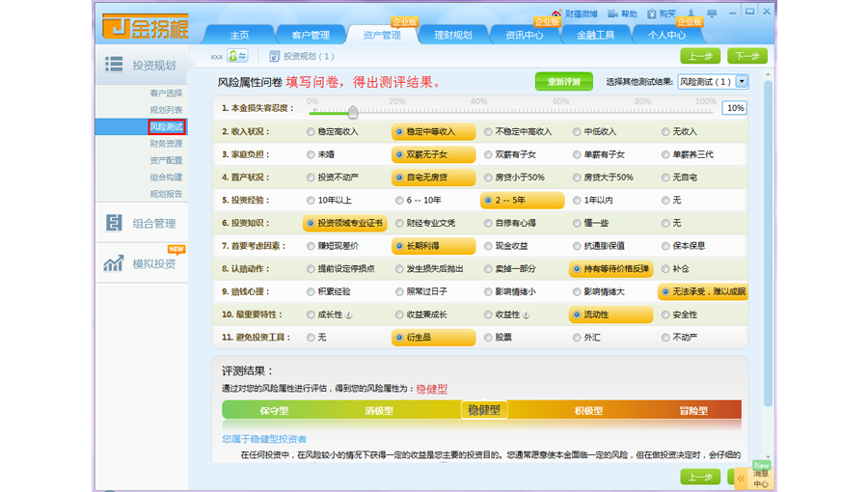868x492 pixels.
Task: Select 稳定高收入 for income status
Action: pyautogui.click(x=311, y=131)
